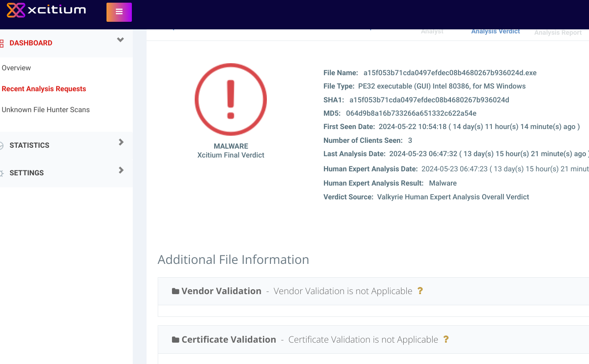The height and width of the screenshot is (364, 589).
Task: Click the MALWARE verdict label
Action: tap(231, 146)
